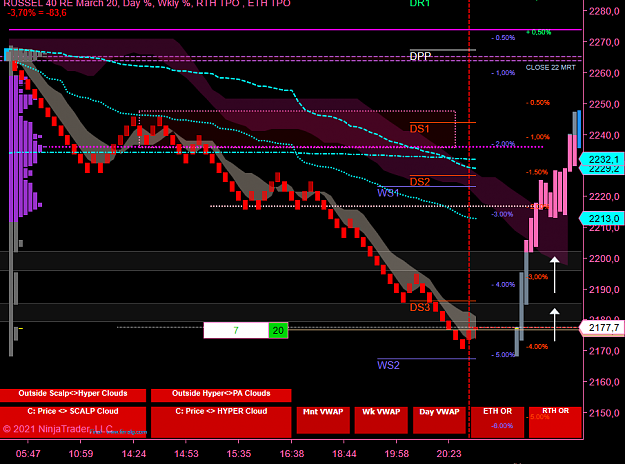This screenshot has width=625, height=464.
Task: Click the 14:24 time axis label
Action: (134, 454)
